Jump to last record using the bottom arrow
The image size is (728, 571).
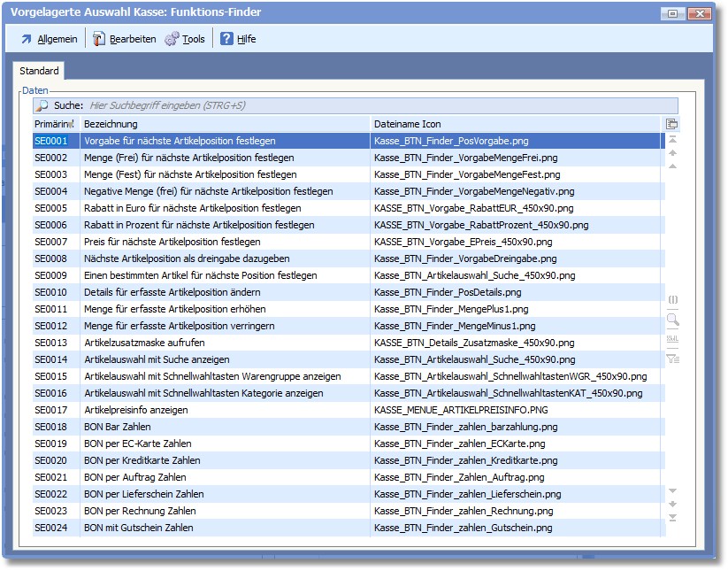[672, 518]
